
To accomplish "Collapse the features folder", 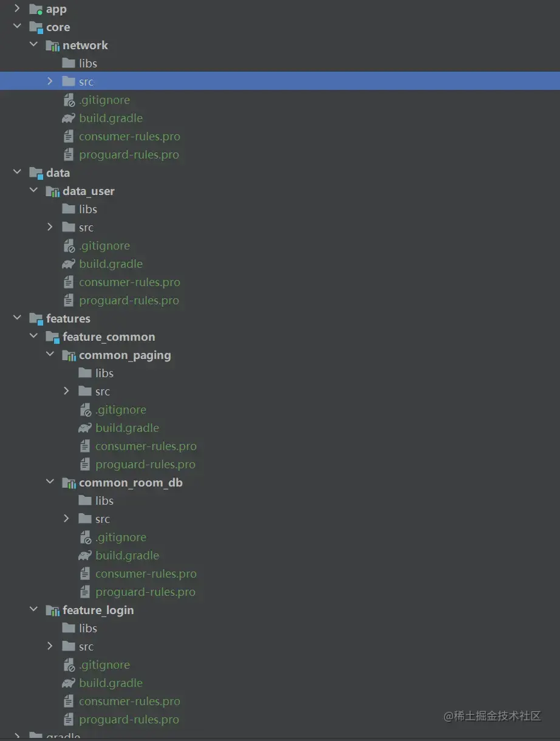I will (17, 319).
